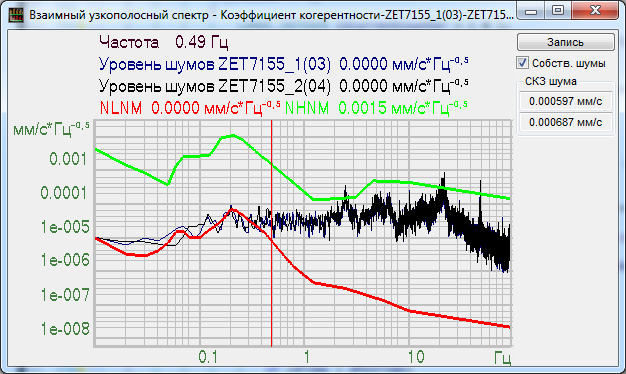Toggle the Собств. шумы checkbox
The width and height of the screenshot is (626, 374).
tap(522, 63)
